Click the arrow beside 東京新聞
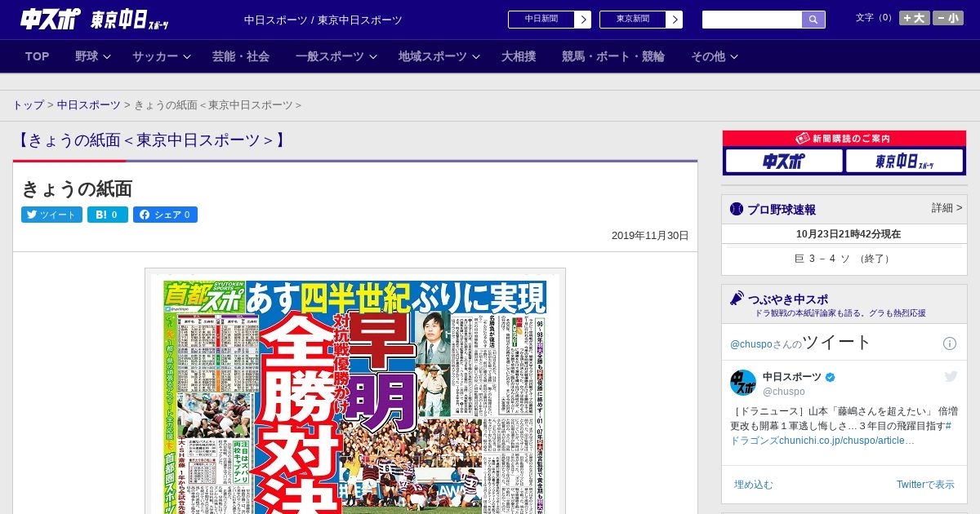The image size is (980, 514). pos(674,20)
